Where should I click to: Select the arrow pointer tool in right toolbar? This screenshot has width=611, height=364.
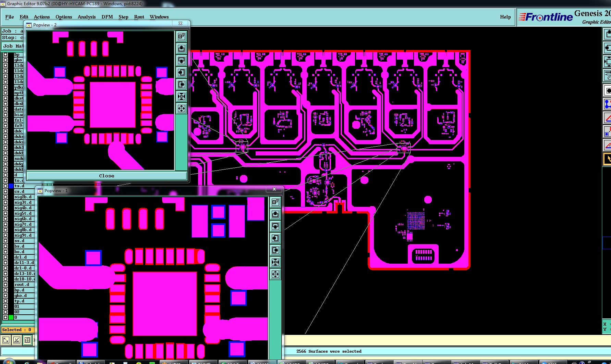pyautogui.click(x=607, y=159)
